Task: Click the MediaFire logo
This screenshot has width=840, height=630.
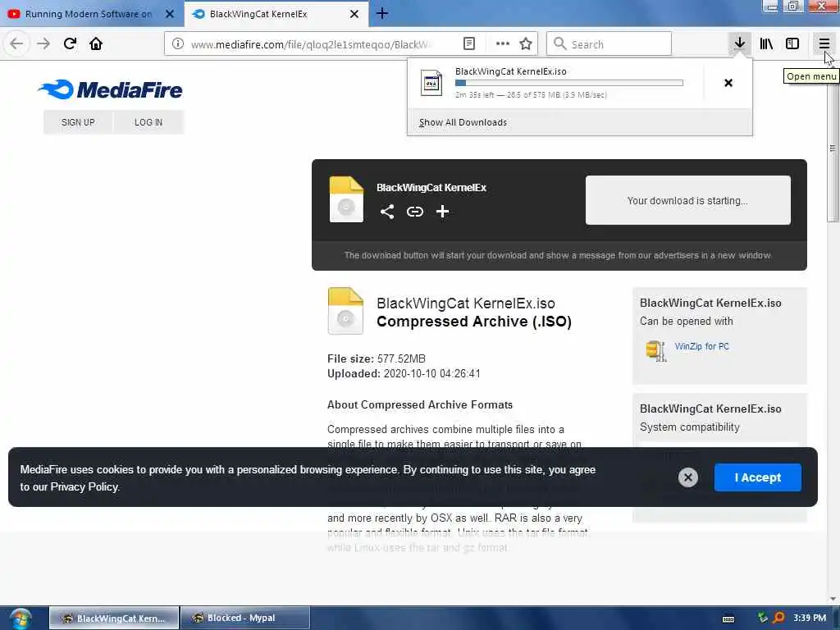Action: pos(111,89)
